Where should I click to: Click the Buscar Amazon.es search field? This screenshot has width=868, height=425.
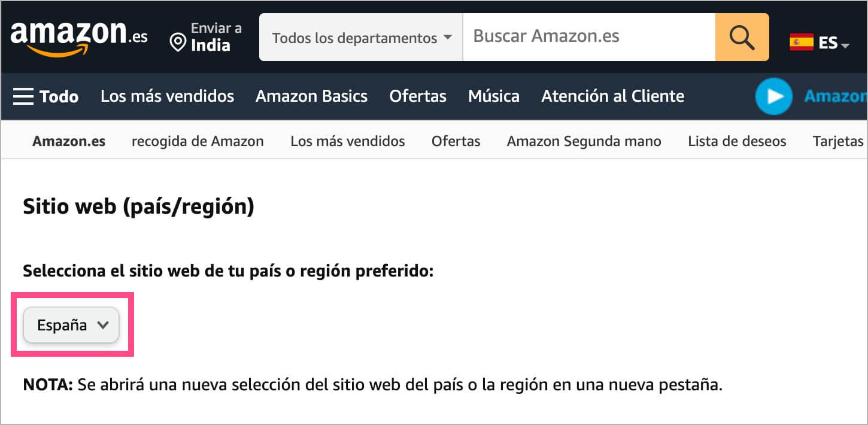588,37
